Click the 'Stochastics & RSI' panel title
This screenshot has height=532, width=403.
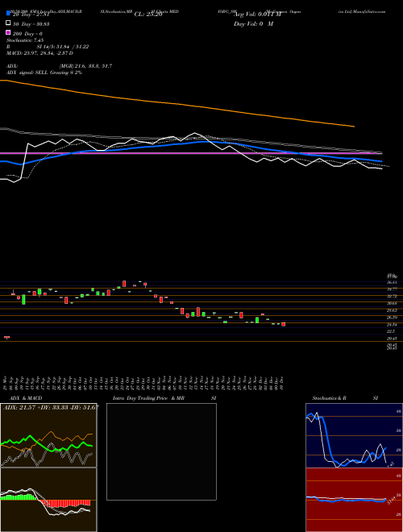(345, 398)
